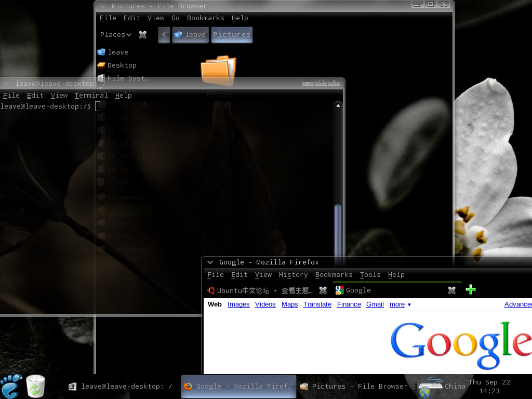Open a new tab with green plus

click(x=471, y=290)
